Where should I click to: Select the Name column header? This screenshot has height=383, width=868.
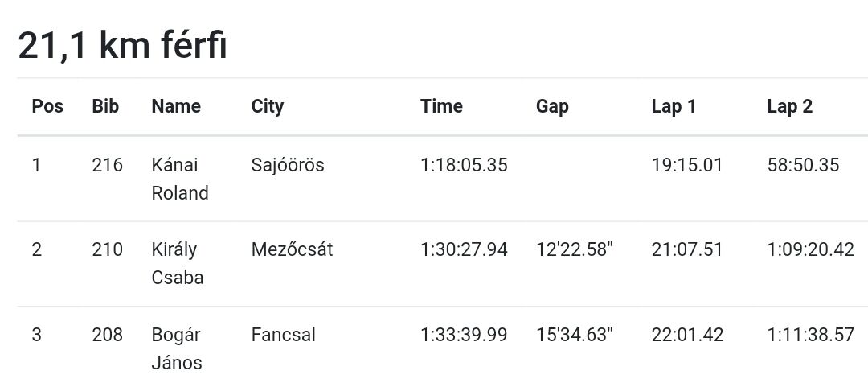176,106
